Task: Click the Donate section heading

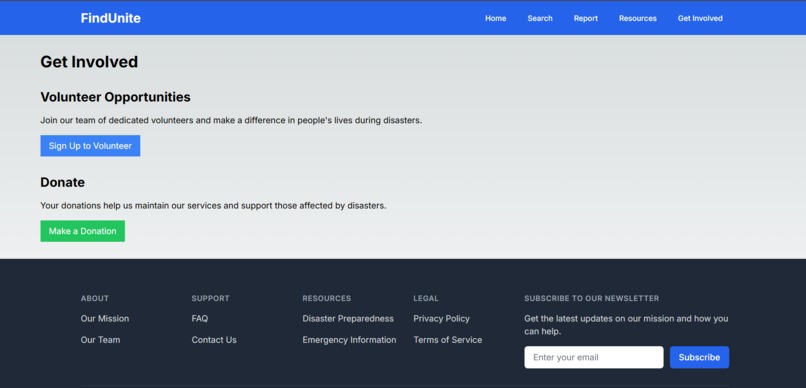Action: (63, 182)
